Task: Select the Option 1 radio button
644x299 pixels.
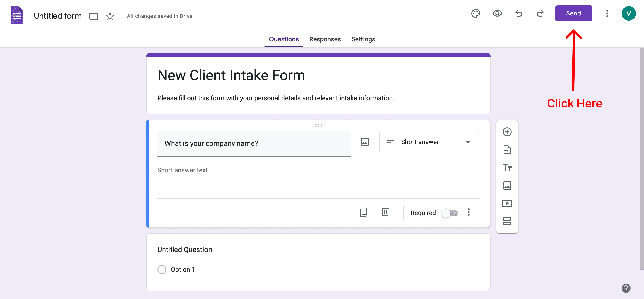Action: 162,270
